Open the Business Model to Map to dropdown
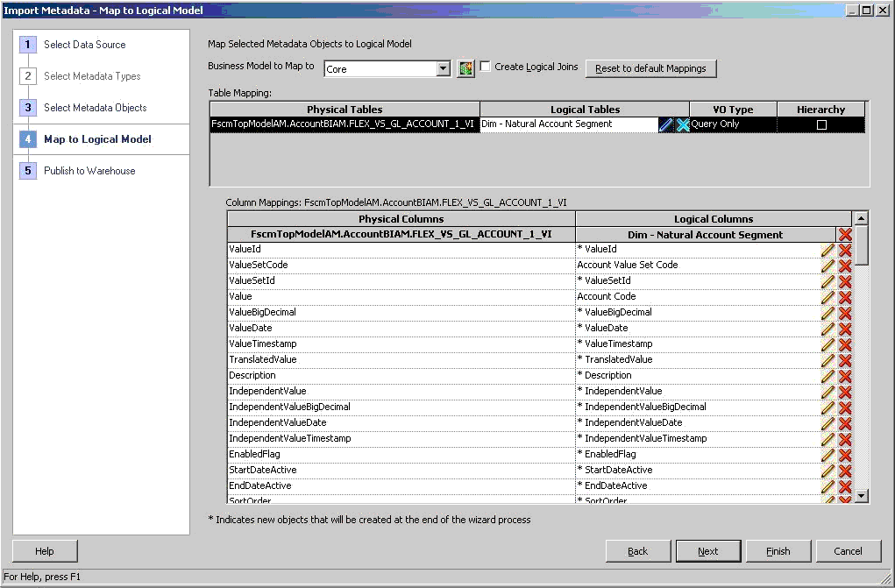This screenshot has width=895, height=588. coord(443,68)
